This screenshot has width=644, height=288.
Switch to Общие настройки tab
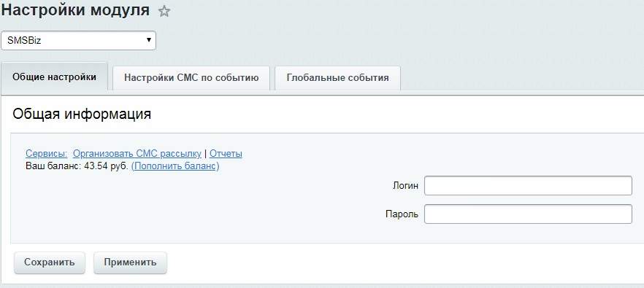[x=54, y=77]
